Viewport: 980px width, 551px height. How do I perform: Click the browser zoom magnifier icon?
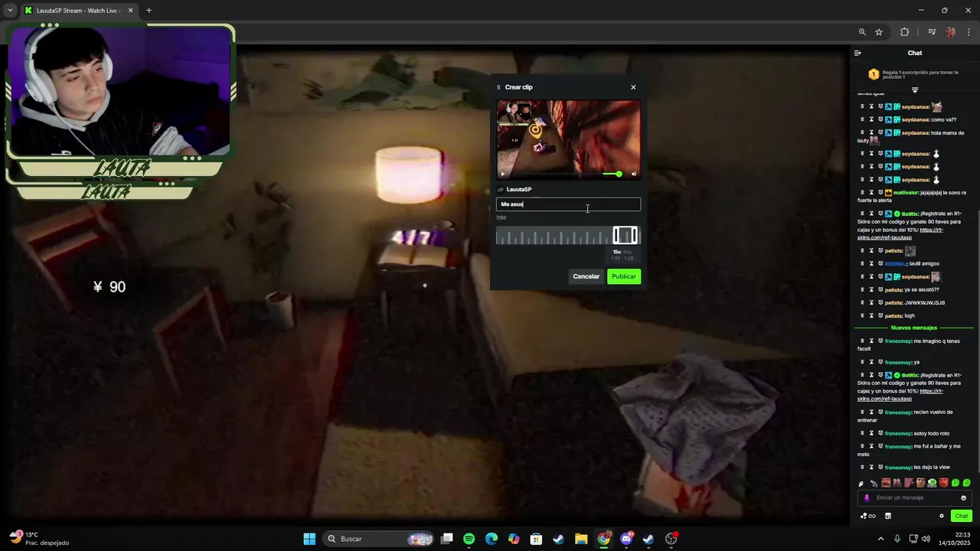(x=862, y=32)
